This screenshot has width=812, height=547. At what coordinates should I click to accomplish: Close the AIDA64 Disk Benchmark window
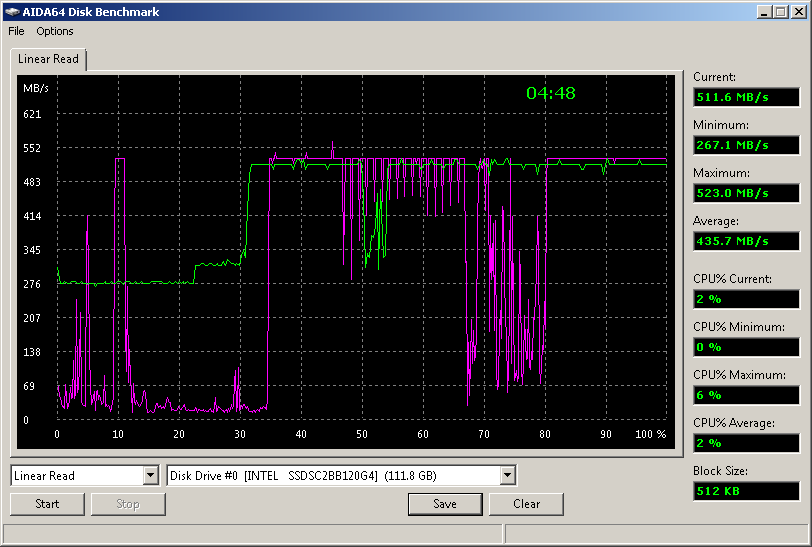point(799,11)
